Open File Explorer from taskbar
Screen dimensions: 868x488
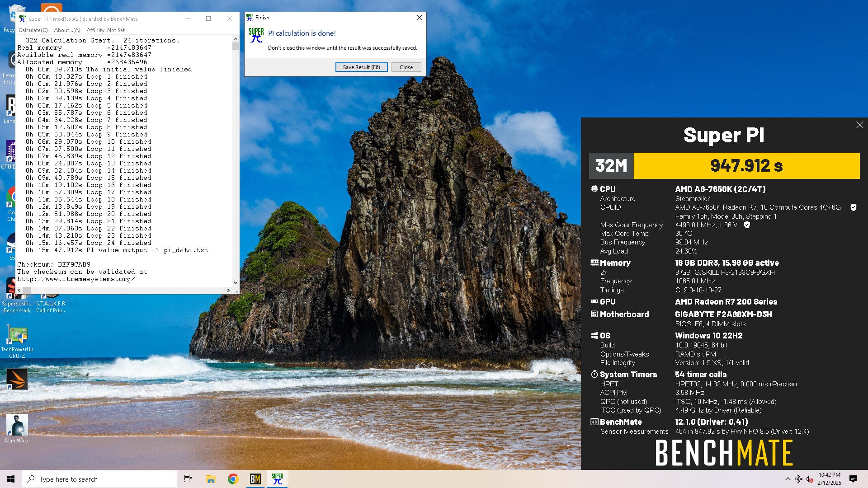(x=211, y=479)
